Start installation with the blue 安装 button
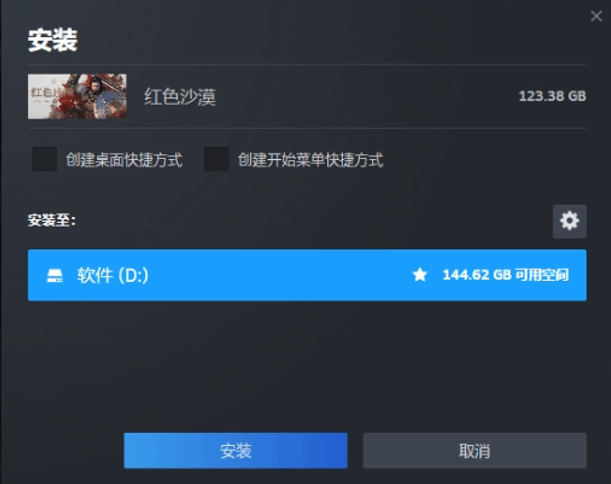Screen dimensions: 611x484 235,450
